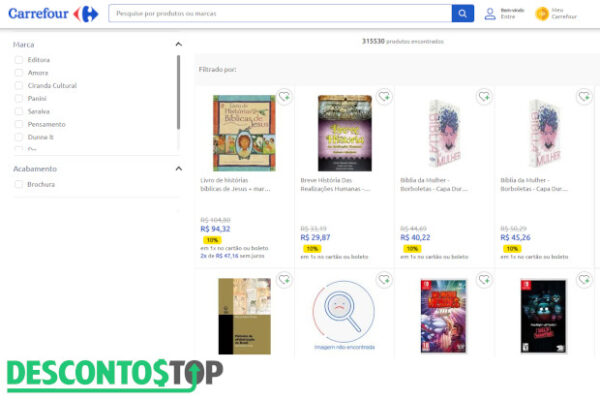
Task: Tick the Panini brand checkbox
Action: (19, 98)
